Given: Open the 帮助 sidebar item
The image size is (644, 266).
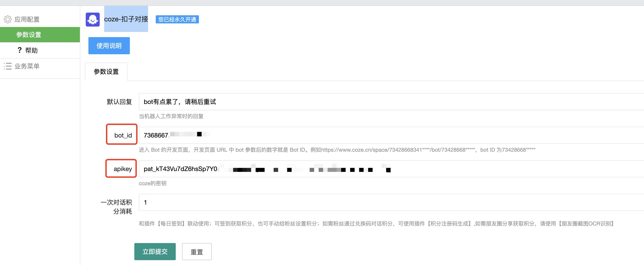Looking at the screenshot, I should pos(31,50).
